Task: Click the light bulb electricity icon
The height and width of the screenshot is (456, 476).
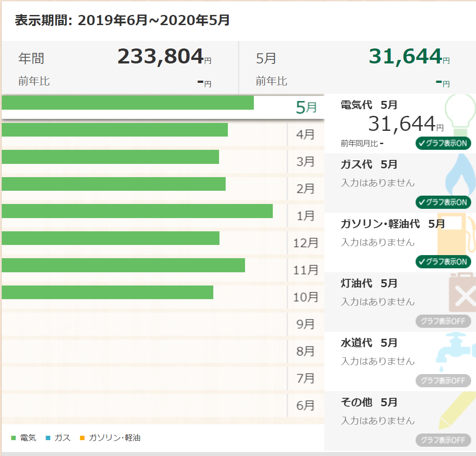Action: click(460, 115)
